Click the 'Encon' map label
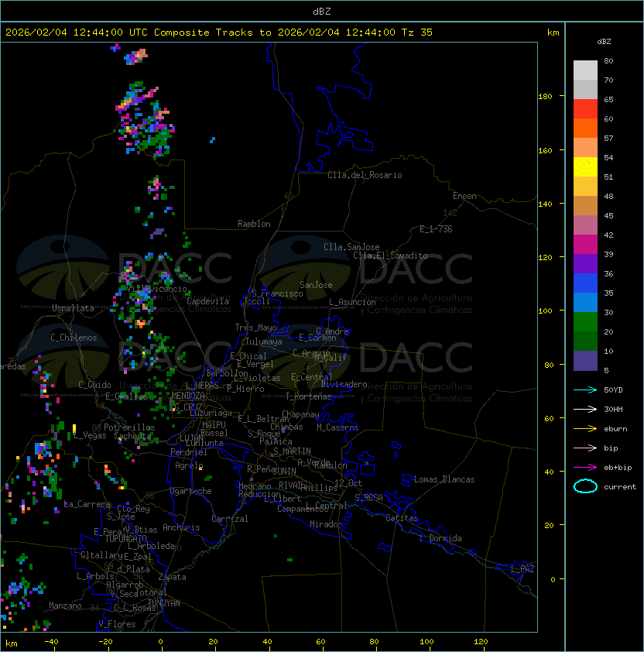 point(464,196)
